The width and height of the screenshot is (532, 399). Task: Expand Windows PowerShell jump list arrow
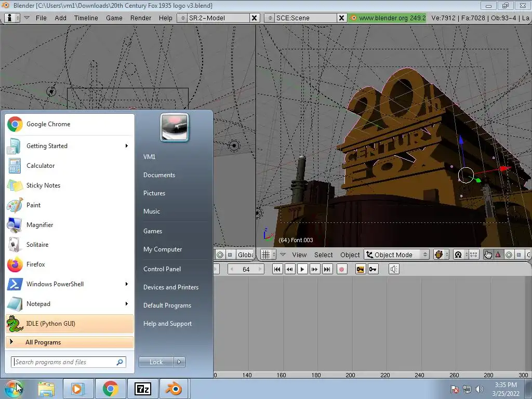point(127,284)
